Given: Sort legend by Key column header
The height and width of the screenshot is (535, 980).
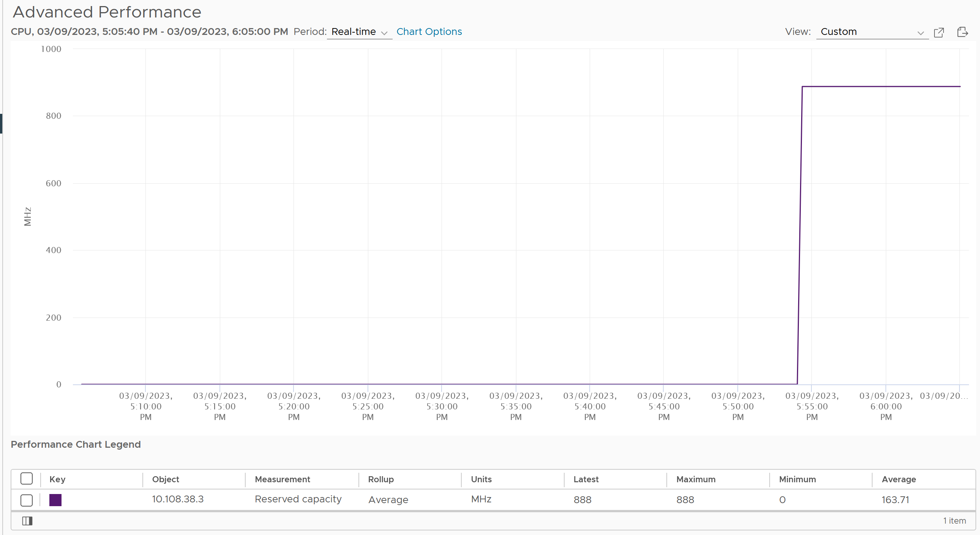Looking at the screenshot, I should click(57, 479).
